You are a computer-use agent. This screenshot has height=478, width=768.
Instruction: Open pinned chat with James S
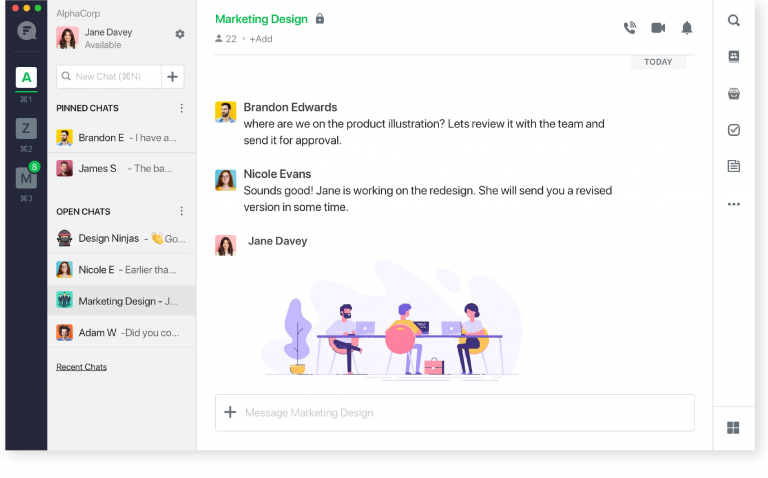coord(121,168)
